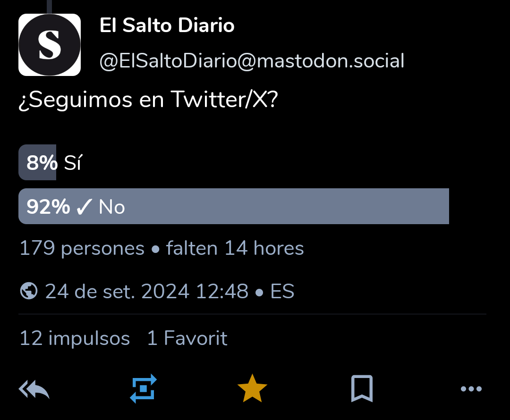This screenshot has height=420, width=510.
Task: Click the @ElSaltoDiario@mastodon.social handle
Action: [x=252, y=61]
